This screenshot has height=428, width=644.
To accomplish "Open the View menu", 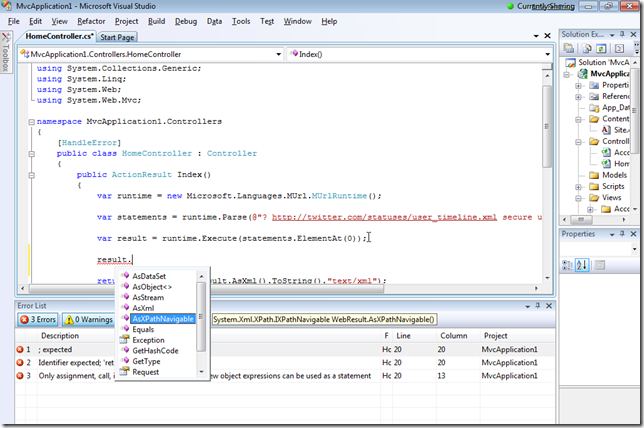I will (60, 21).
